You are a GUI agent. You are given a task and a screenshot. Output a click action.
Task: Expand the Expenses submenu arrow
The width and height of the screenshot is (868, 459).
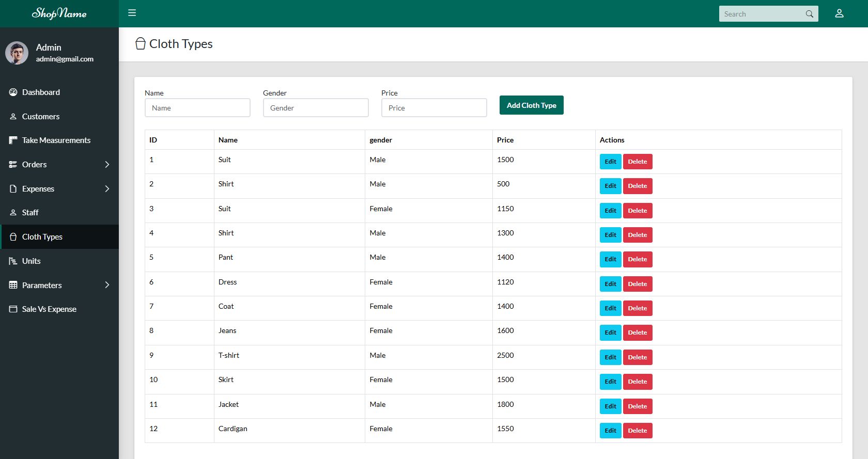[x=107, y=189]
